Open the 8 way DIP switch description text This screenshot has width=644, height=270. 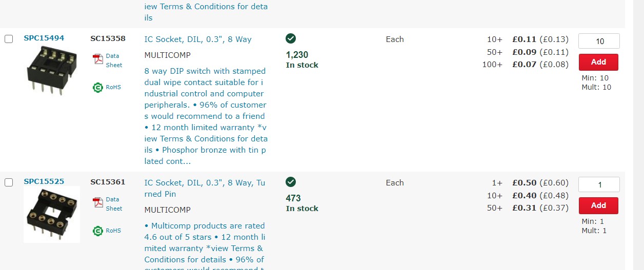pos(206,116)
